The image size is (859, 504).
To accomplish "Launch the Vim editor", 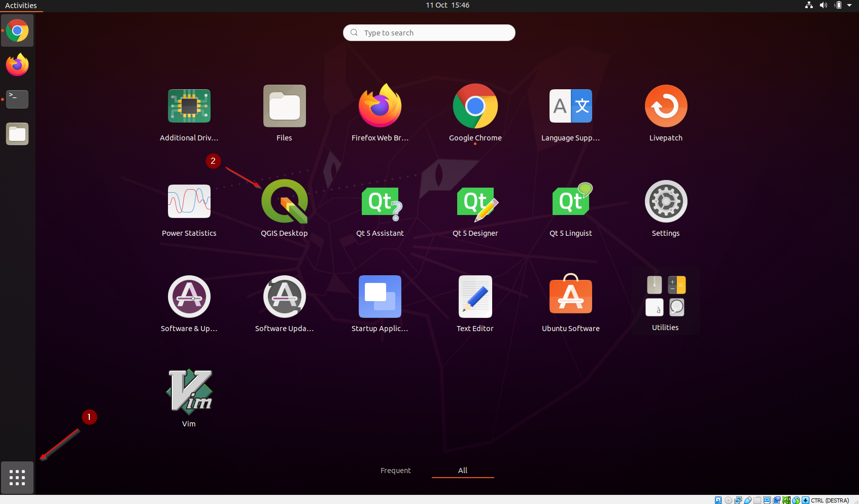I will tap(189, 392).
